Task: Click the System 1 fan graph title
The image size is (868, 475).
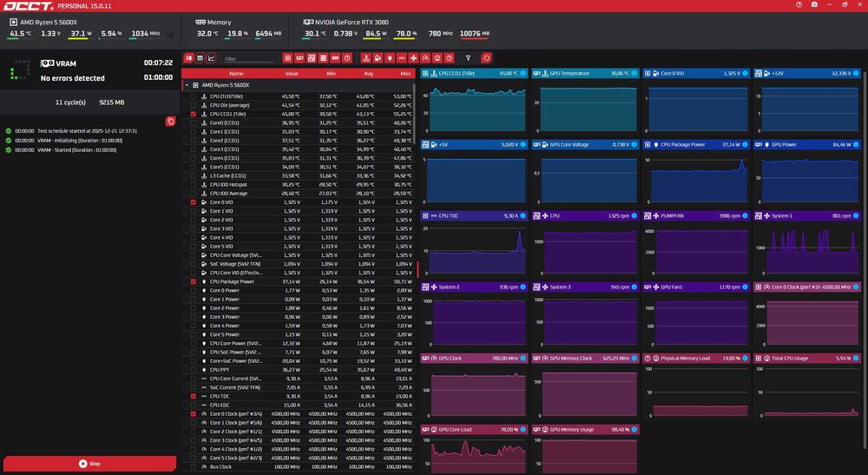Action: (781, 216)
